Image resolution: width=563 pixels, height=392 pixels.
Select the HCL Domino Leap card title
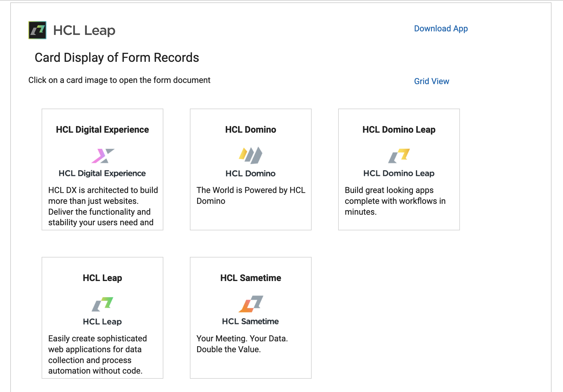coord(399,130)
